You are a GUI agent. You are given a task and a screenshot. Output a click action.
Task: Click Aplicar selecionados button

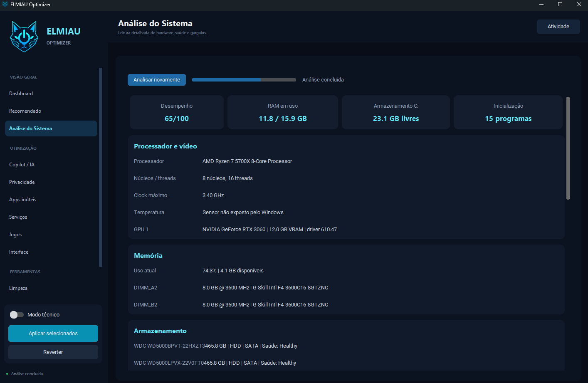(53, 334)
